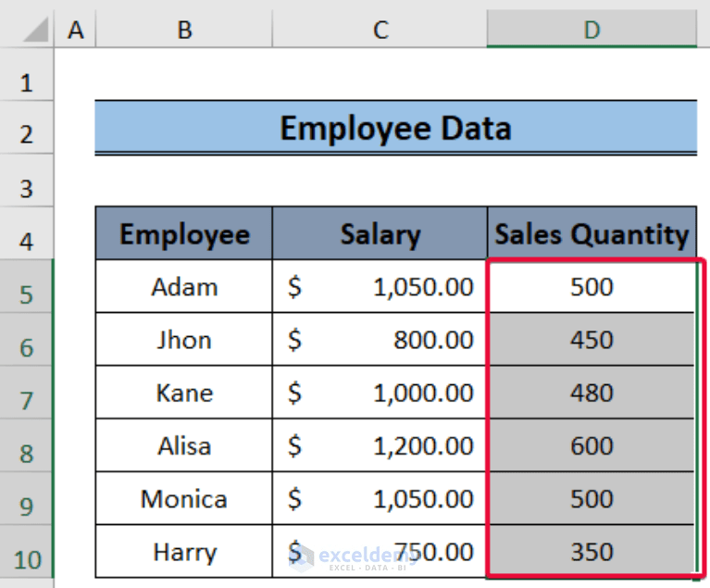The width and height of the screenshot is (710, 588).
Task: Select row 7 header
Action: pos(27,393)
